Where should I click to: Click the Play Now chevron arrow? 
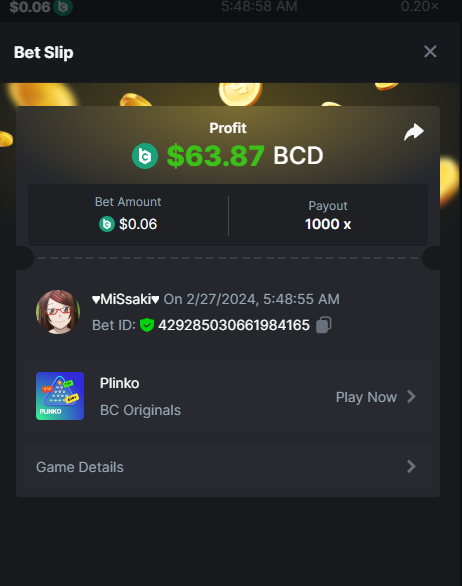(x=411, y=397)
